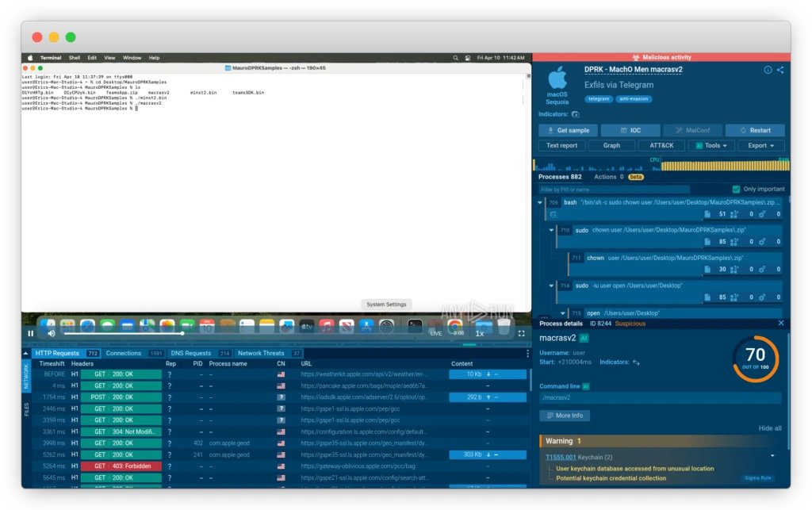The height and width of the screenshot is (510, 812).
Task: Click the Sigma Rule tag
Action: (x=757, y=478)
